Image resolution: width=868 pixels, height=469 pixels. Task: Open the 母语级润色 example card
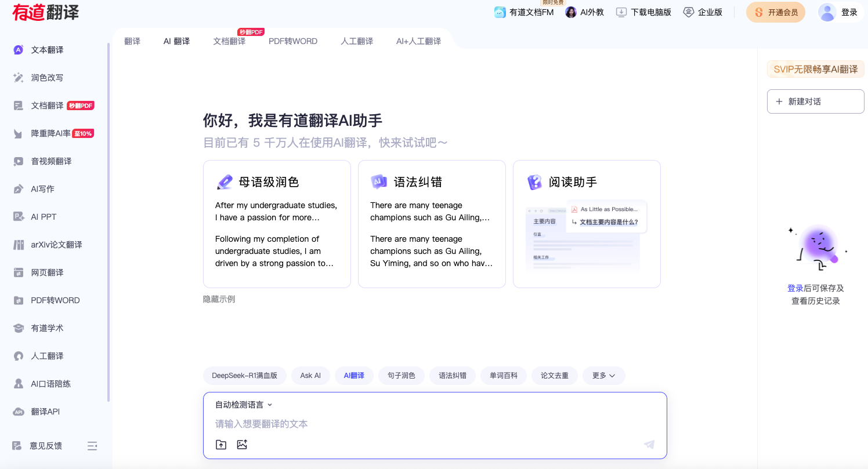tap(277, 224)
